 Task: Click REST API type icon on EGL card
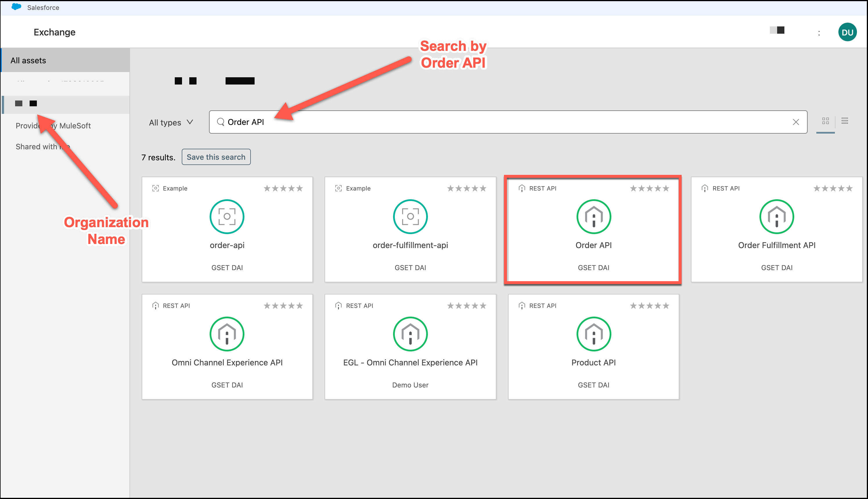338,305
